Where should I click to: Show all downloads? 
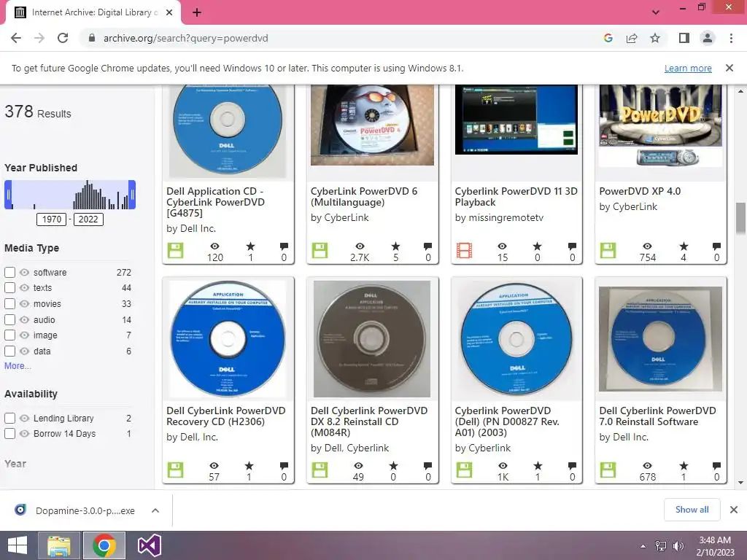(x=692, y=510)
